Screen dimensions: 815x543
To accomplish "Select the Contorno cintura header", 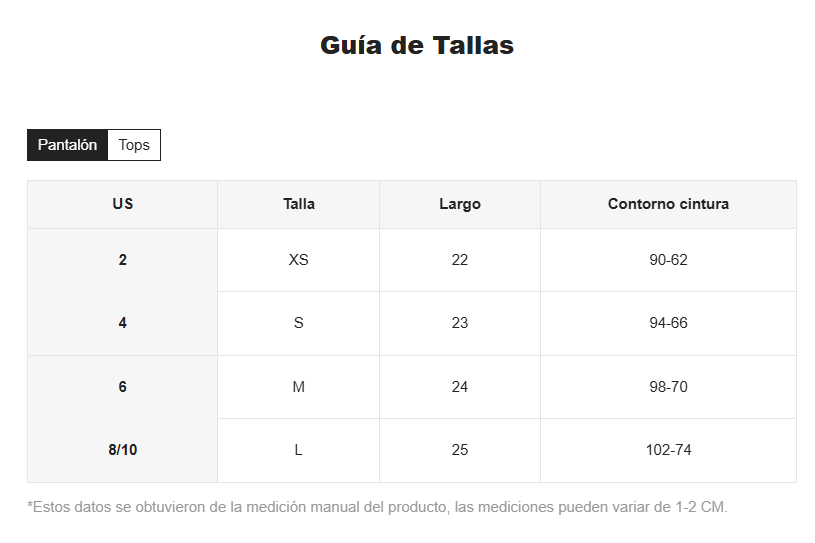I will [x=668, y=204].
